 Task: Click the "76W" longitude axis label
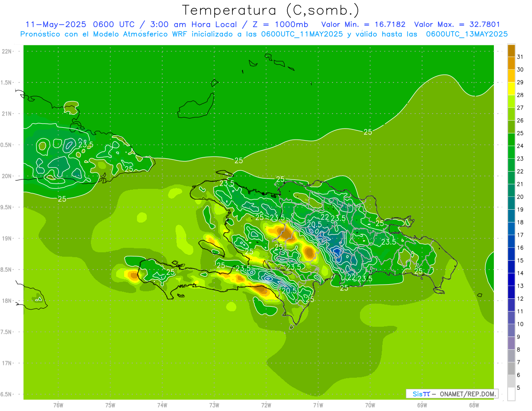pyautogui.click(x=58, y=405)
